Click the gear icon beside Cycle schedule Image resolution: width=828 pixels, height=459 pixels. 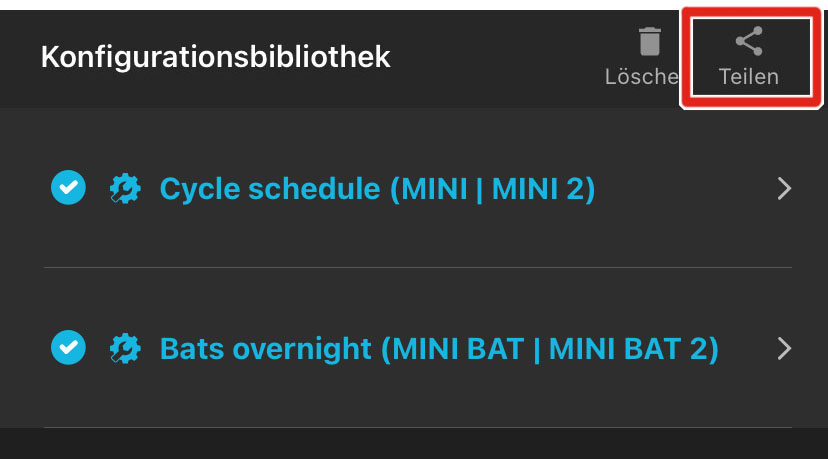(125, 188)
